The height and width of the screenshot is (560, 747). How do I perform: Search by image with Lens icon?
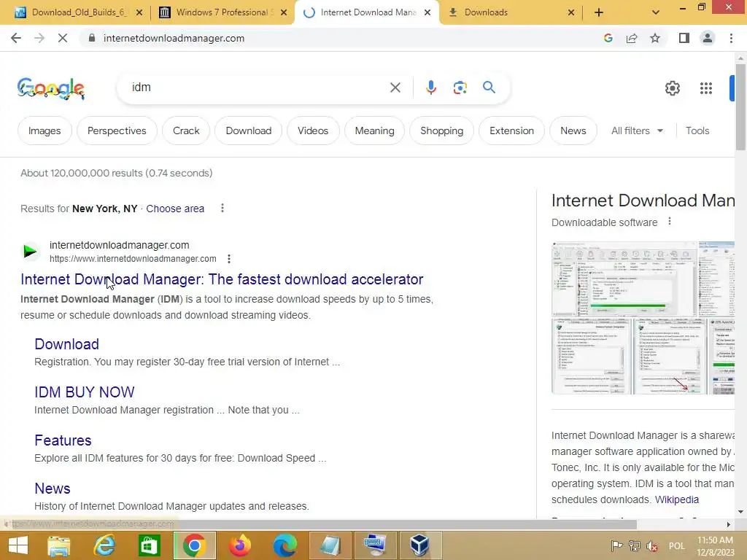[x=460, y=87]
